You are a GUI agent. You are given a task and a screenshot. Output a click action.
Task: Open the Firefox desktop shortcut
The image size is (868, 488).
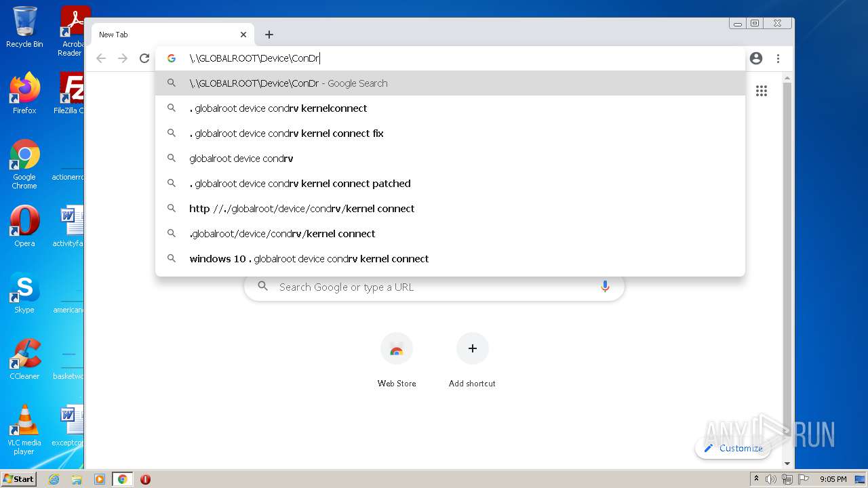24,93
